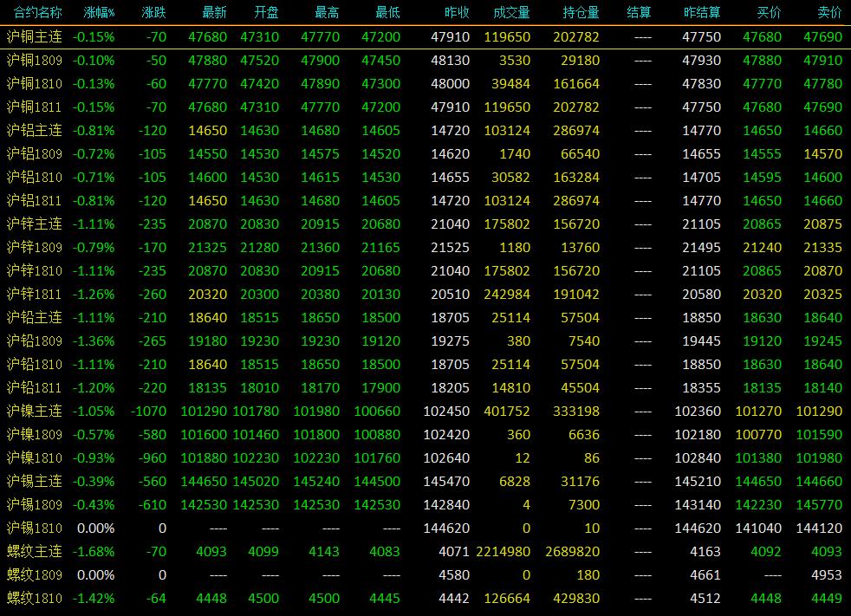Screen dimensions: 851x616
Task: Select the 沪铅1811 contract row
Action: [425, 387]
